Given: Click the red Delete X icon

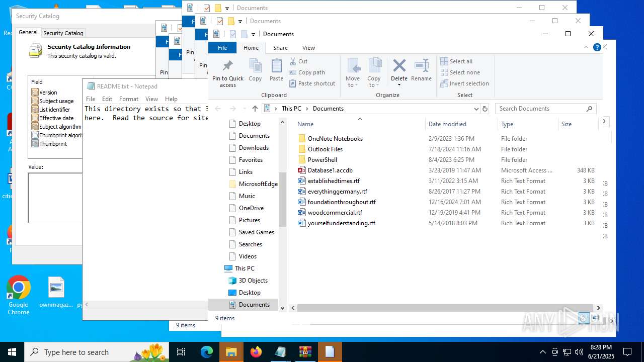Looking at the screenshot, I should [399, 65].
